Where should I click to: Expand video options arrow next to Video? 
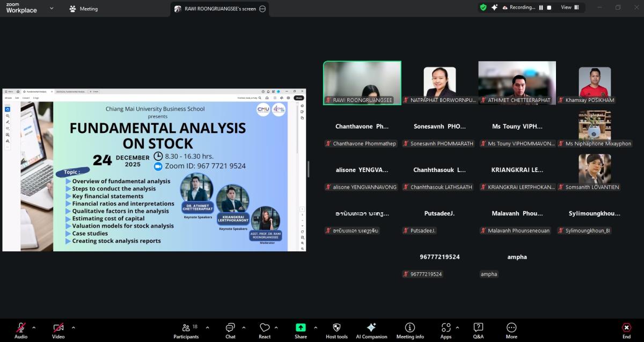point(73,328)
